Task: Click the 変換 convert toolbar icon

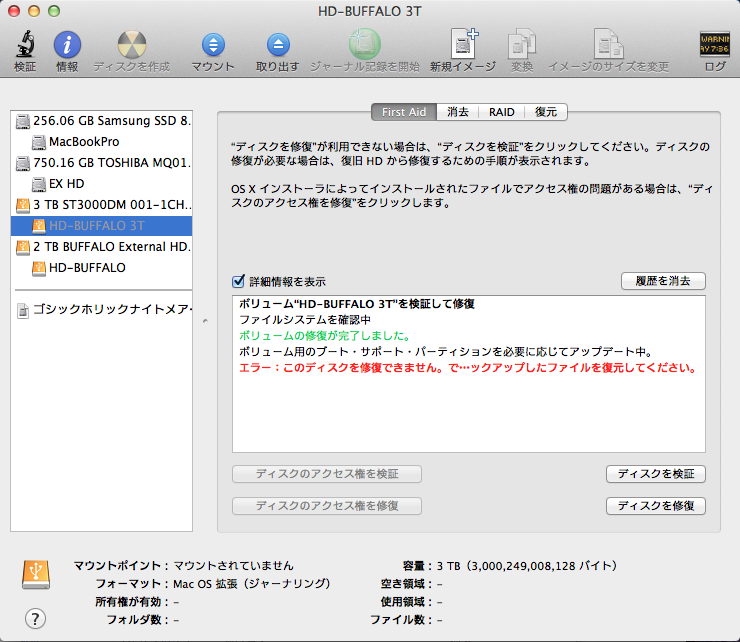Action: point(521,44)
